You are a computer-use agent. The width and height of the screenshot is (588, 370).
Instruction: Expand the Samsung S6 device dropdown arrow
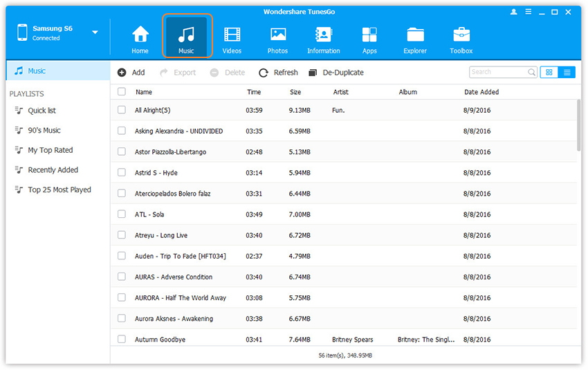point(95,33)
